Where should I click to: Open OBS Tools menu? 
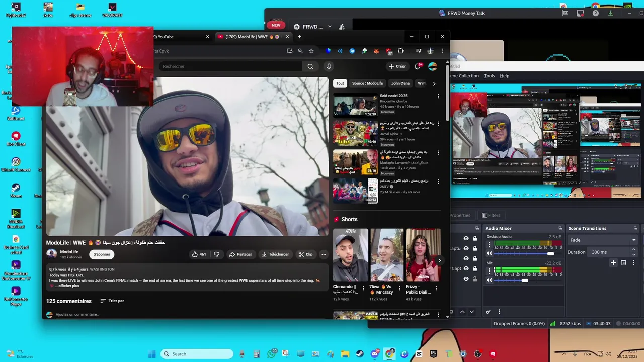point(489,76)
